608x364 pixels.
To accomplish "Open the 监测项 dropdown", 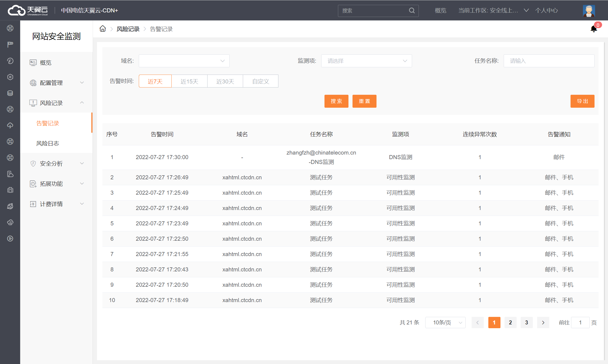I will (366, 61).
